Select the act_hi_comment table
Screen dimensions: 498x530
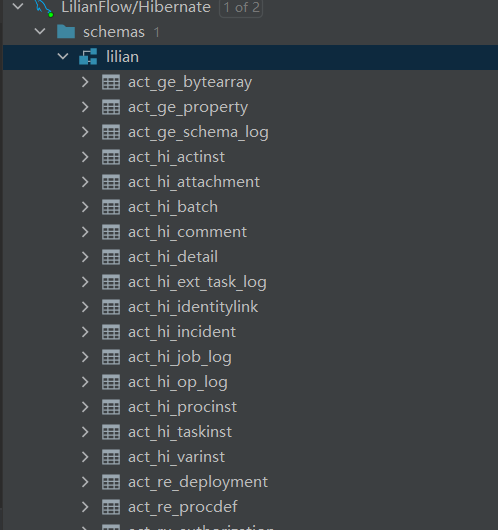coord(187,232)
